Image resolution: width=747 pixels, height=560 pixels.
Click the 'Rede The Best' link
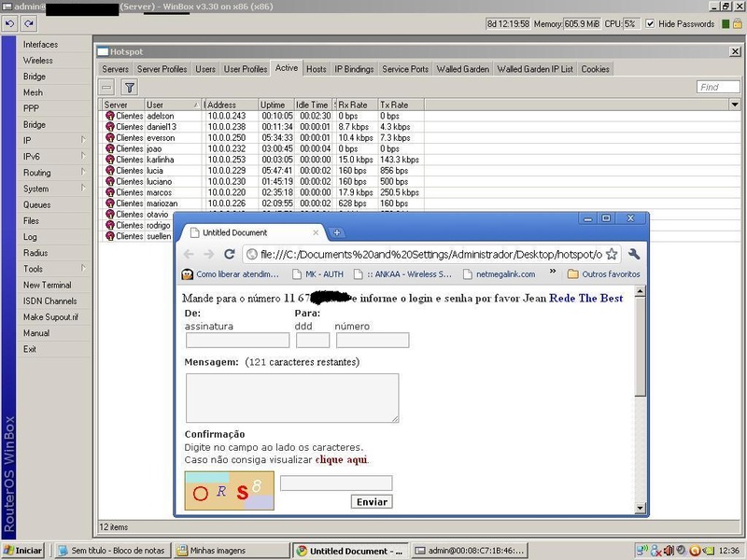(x=586, y=298)
